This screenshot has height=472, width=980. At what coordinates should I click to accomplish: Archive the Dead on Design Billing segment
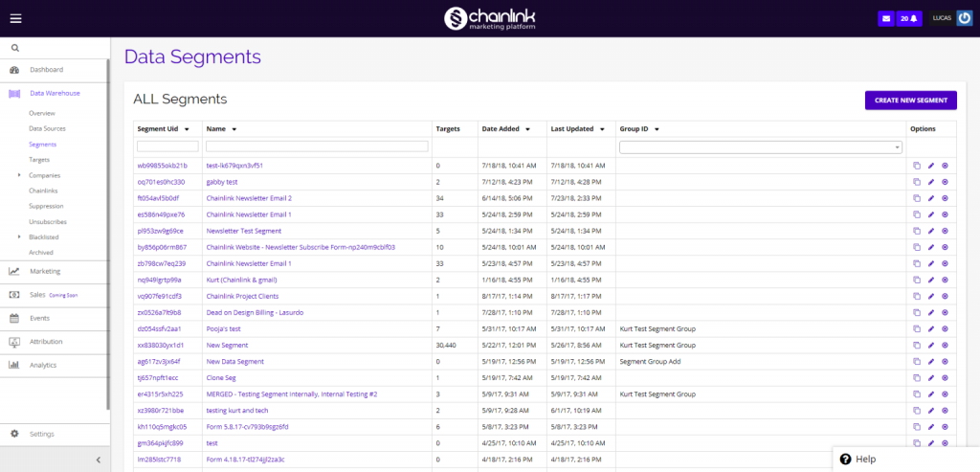(x=945, y=312)
